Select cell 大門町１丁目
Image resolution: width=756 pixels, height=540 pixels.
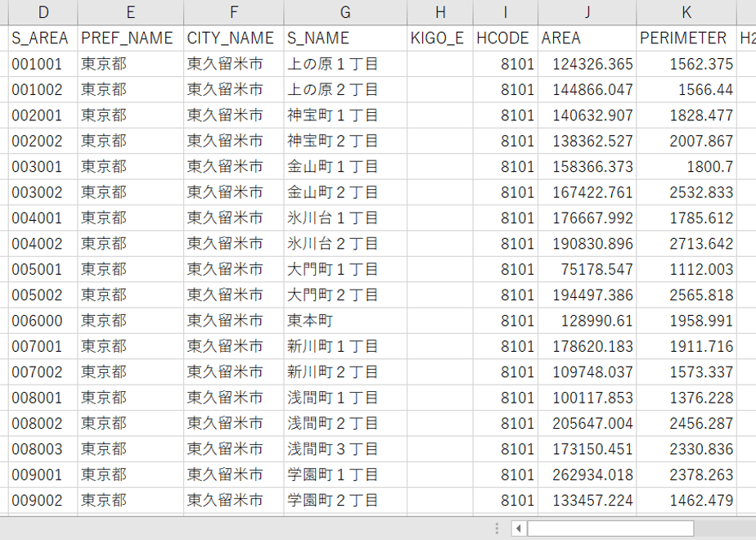[345, 269]
